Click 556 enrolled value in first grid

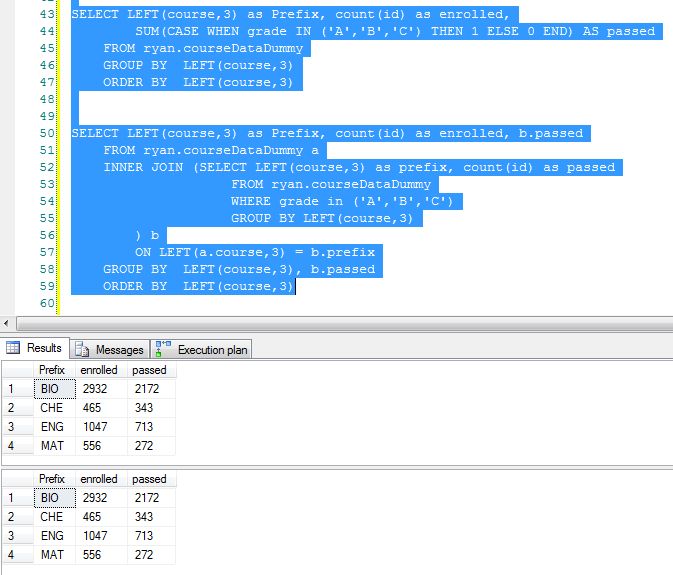pyautogui.click(x=101, y=446)
